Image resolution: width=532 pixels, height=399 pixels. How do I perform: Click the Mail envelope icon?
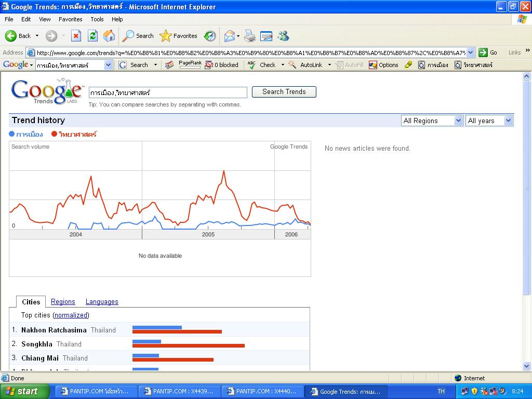pos(229,36)
